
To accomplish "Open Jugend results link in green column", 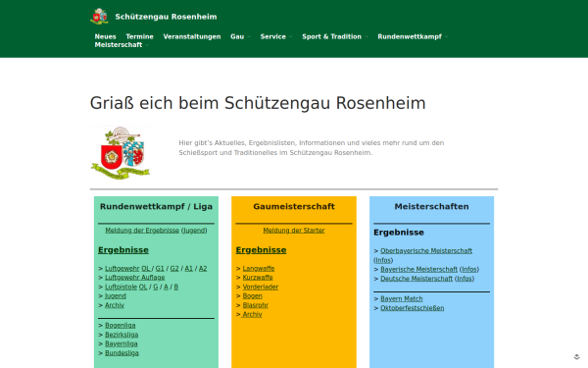I will tap(116, 296).
